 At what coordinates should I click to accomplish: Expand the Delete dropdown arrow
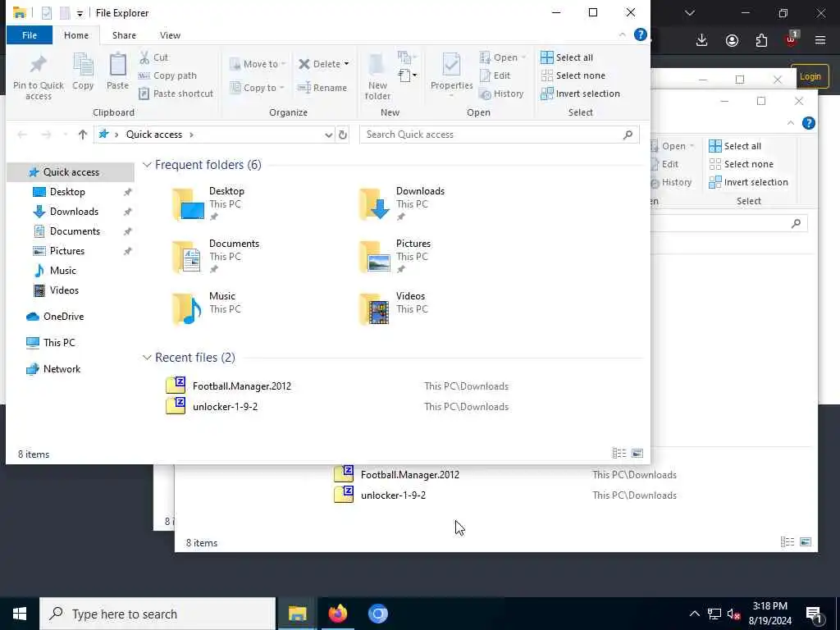(x=346, y=64)
